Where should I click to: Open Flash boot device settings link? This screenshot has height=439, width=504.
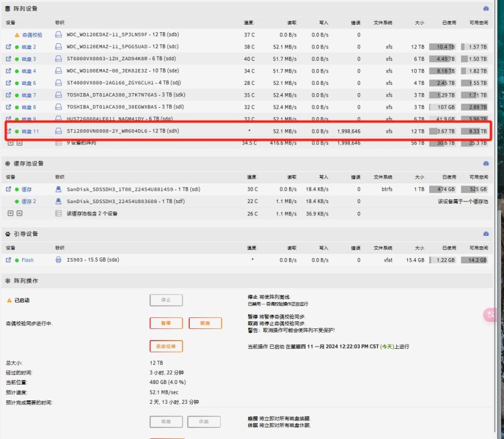[28, 260]
